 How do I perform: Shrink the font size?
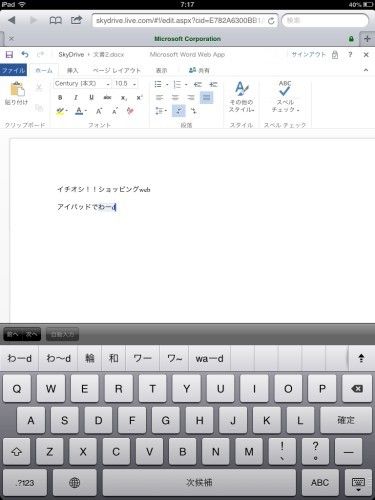115,111
